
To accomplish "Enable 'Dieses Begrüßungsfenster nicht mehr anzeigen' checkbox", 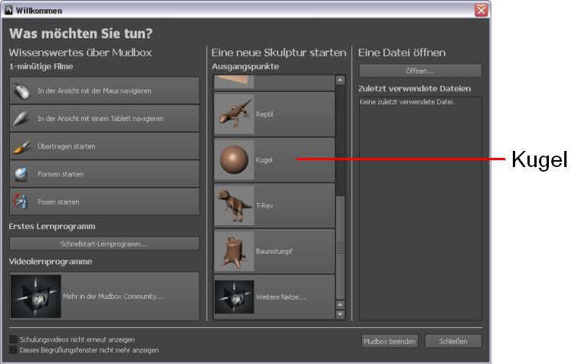I will [x=13, y=349].
